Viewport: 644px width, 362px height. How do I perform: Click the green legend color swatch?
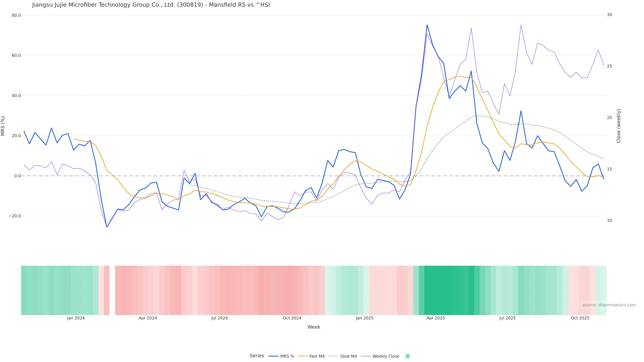[x=408, y=356]
